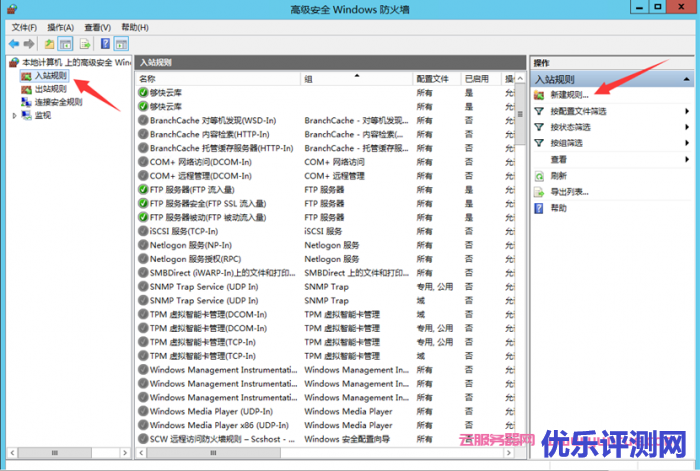Click gray icon of Windows Media Player x86 rule
The image size is (700, 471).
point(143,425)
